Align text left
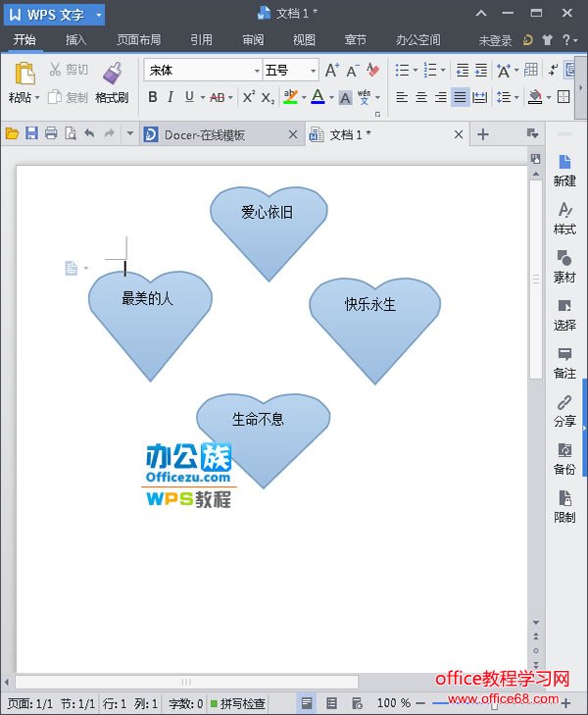 point(401,97)
